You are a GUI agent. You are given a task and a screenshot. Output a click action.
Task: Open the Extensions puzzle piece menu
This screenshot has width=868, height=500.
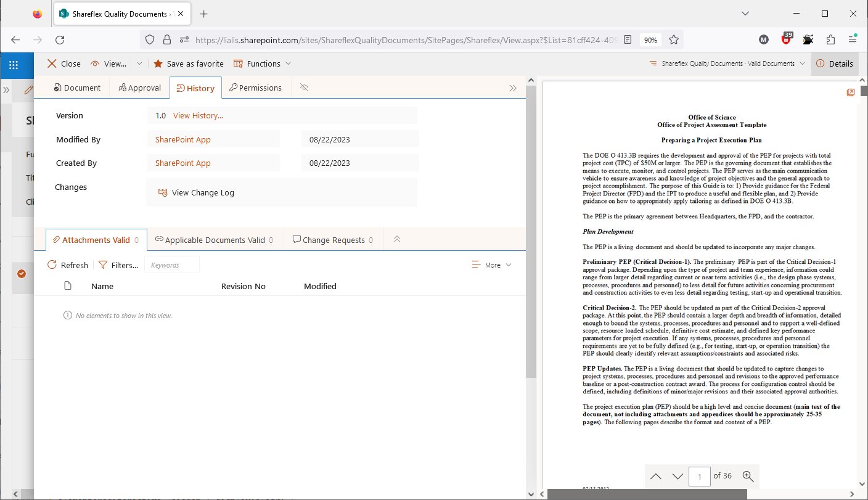point(830,39)
